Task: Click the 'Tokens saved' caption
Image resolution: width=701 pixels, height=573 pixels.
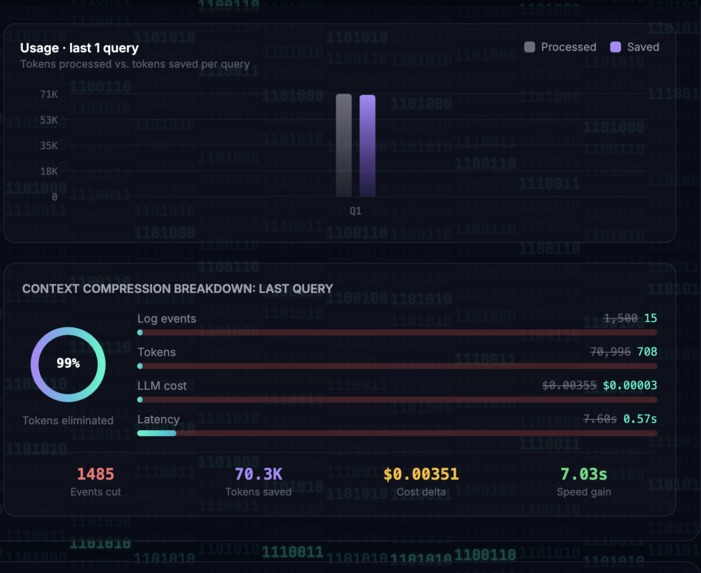Action: 258,492
